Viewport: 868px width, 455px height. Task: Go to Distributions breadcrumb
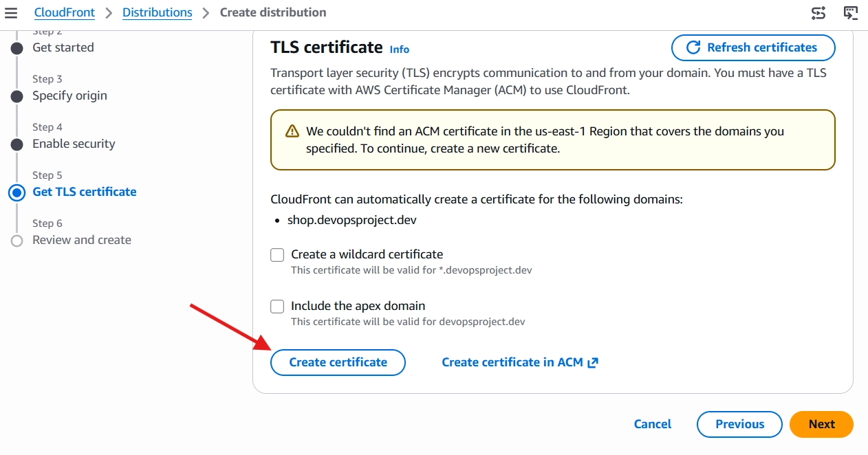tap(158, 12)
